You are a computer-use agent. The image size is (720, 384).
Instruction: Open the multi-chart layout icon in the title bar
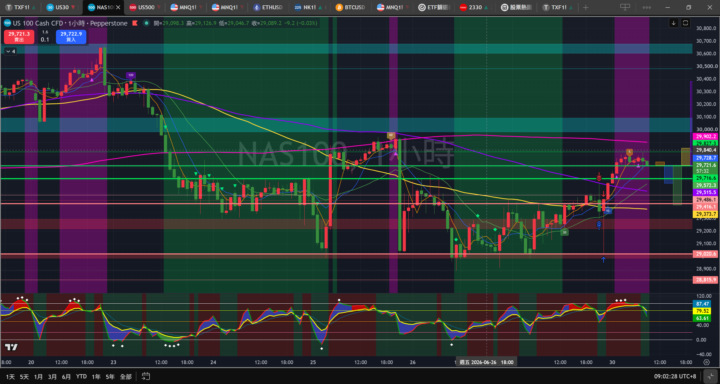625,7
